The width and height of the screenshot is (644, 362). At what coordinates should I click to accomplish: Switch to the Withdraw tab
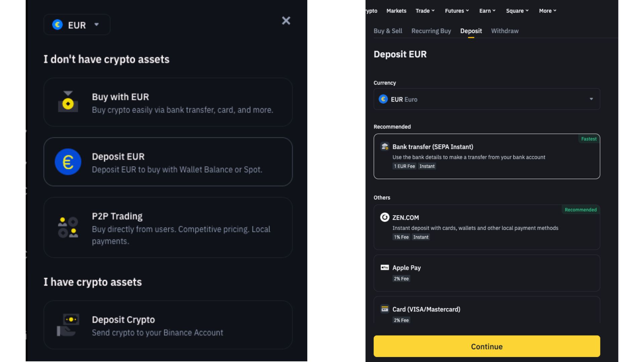click(x=505, y=31)
